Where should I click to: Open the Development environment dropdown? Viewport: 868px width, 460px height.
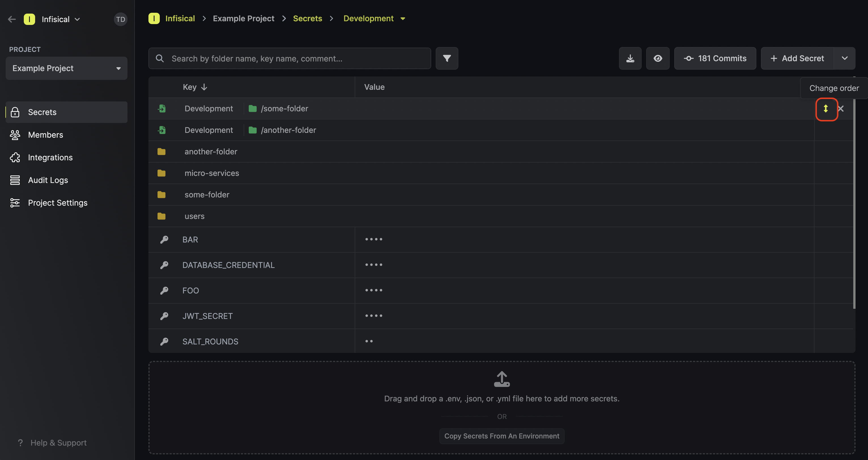click(374, 18)
